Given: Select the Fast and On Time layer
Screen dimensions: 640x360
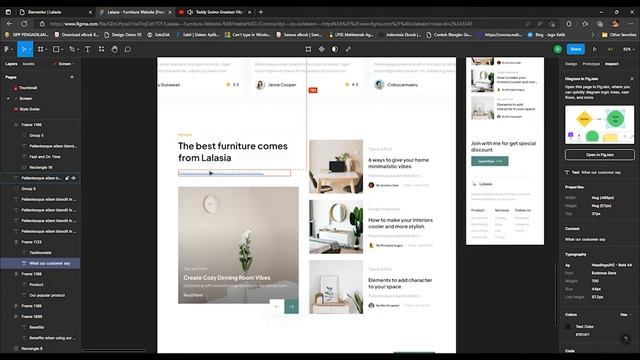Looking at the screenshot, I should coord(44,157).
